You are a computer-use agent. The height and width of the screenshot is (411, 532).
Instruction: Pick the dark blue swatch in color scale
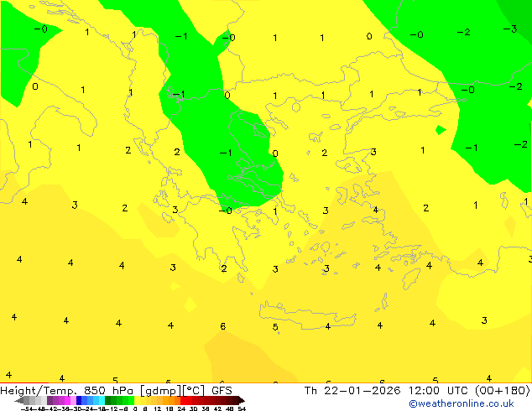click(x=79, y=400)
